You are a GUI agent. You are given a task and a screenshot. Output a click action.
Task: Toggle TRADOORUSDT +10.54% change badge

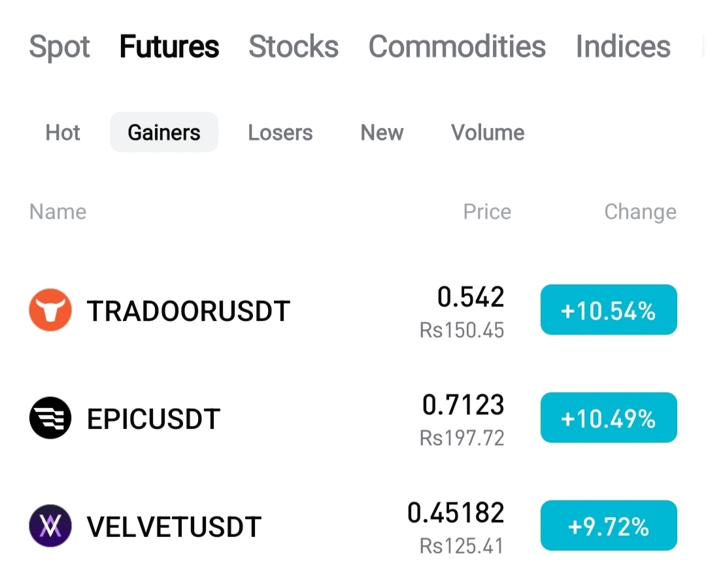coord(609,309)
